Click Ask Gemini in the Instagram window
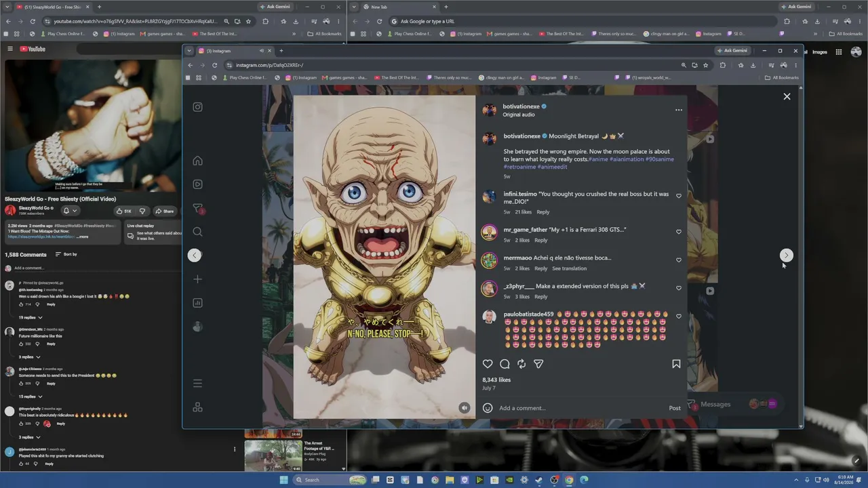The width and height of the screenshot is (868, 488). pyautogui.click(x=732, y=51)
